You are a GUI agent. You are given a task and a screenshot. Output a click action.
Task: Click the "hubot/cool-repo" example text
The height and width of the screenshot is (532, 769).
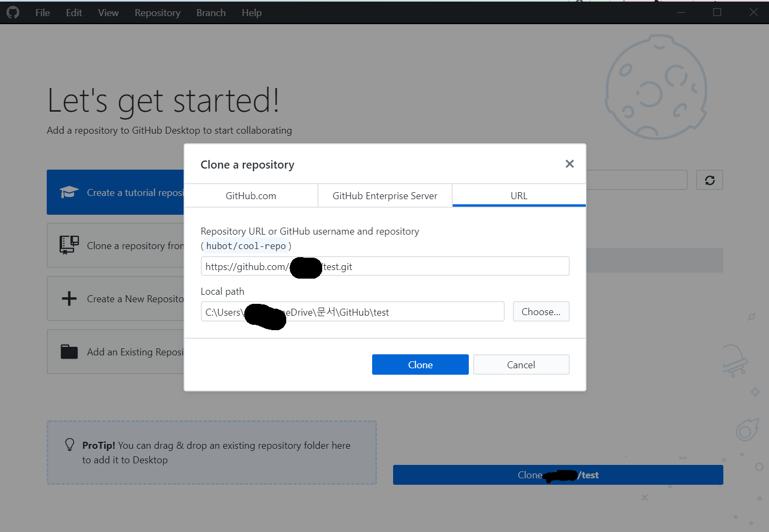[246, 246]
